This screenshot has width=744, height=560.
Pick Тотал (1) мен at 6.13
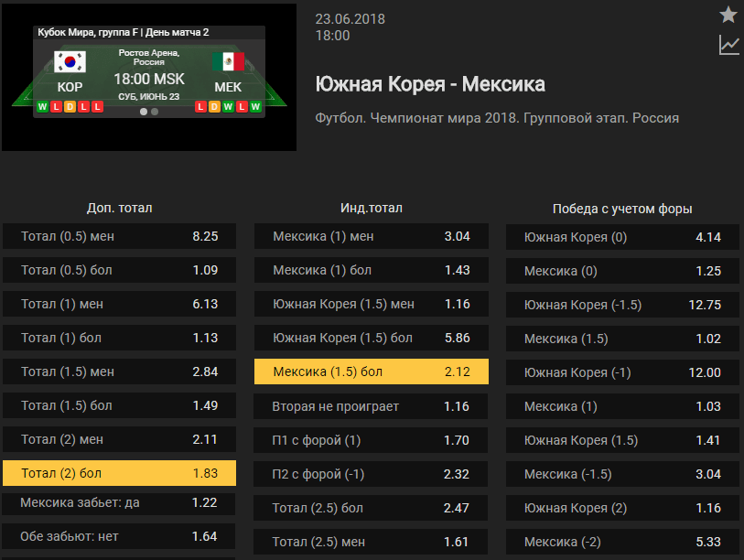click(x=120, y=304)
